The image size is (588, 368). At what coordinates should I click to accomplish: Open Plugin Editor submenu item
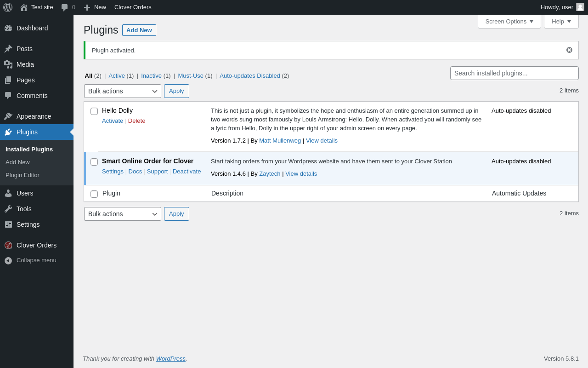(23, 175)
